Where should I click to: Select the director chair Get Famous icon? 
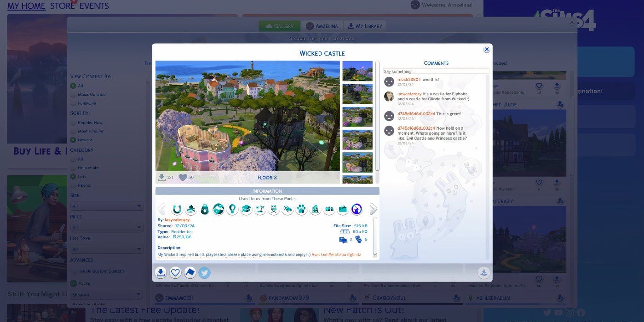click(274, 209)
